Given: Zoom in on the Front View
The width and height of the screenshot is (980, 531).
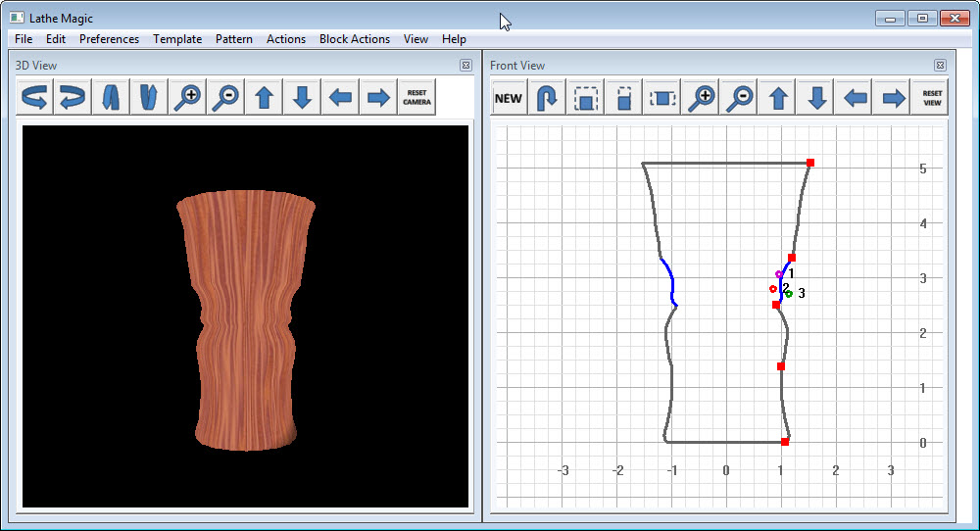Looking at the screenshot, I should click(x=702, y=98).
